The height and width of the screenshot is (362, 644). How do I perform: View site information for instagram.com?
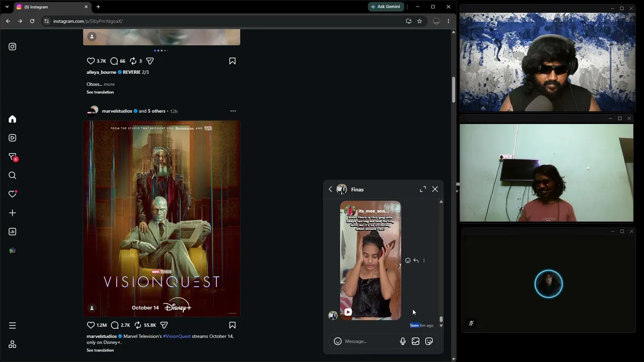[x=46, y=21]
